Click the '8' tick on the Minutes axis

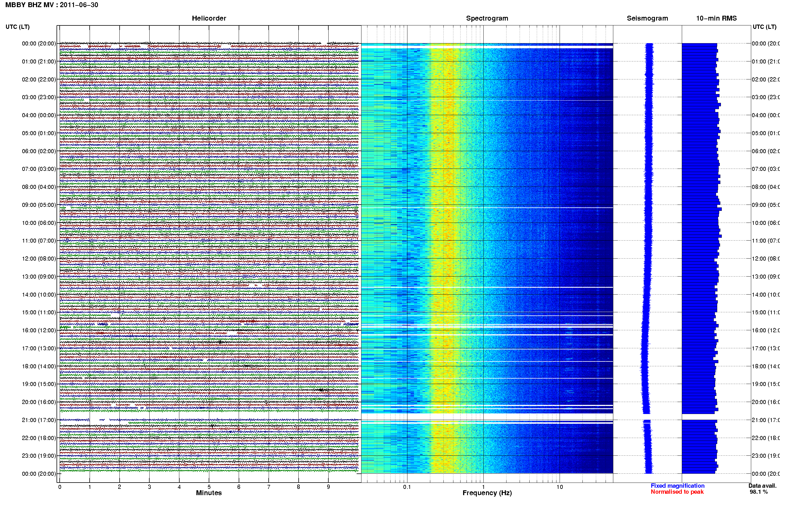click(298, 487)
